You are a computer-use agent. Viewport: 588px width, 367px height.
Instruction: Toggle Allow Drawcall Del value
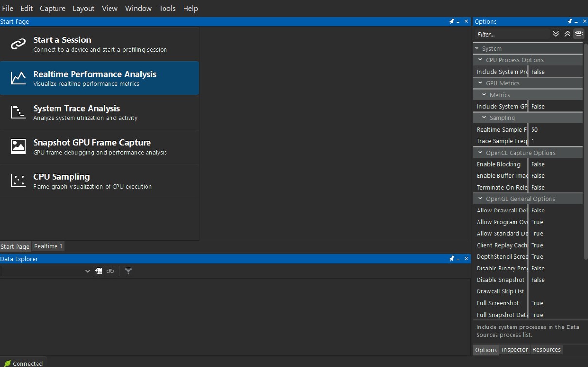(555, 211)
